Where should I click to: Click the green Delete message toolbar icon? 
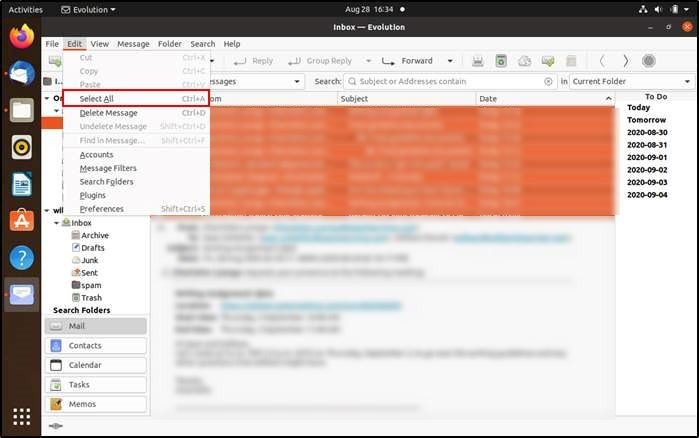[501, 61]
